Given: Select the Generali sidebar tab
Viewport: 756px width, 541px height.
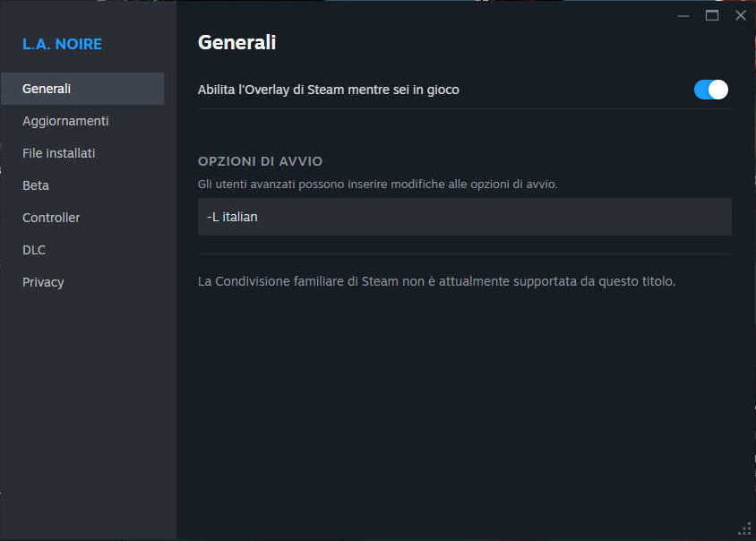Looking at the screenshot, I should point(82,89).
